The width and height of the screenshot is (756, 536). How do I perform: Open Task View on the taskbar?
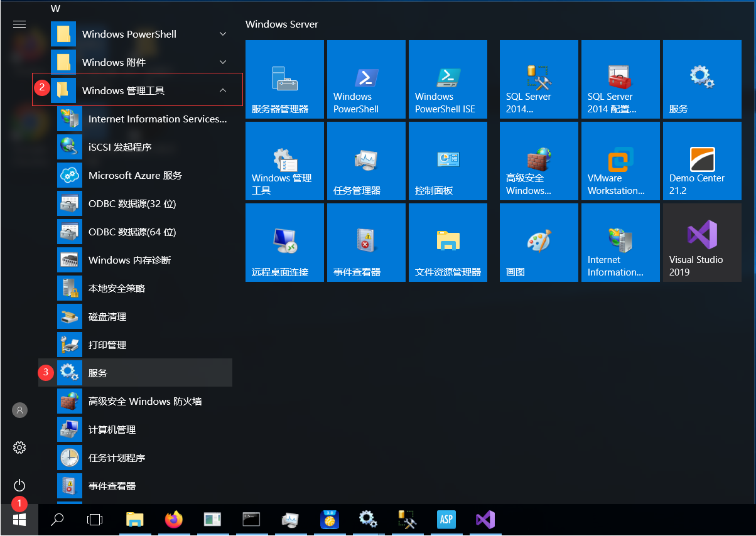tap(95, 520)
